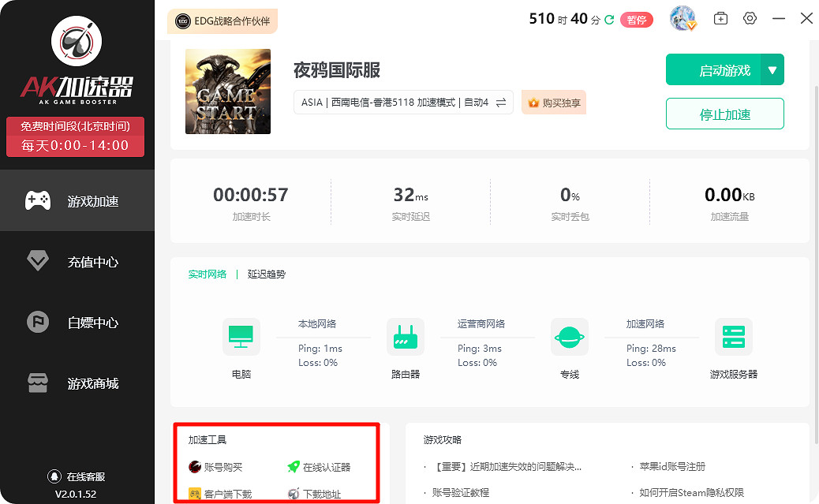Screen dimensions: 819x504
Task: Click the 客户端下载 tool icon
Action: point(195,495)
